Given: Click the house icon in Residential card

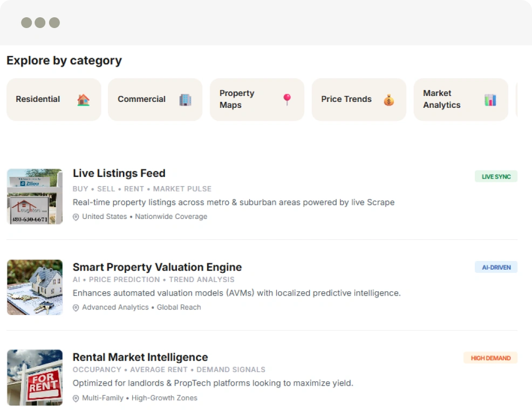Looking at the screenshot, I should (83, 100).
